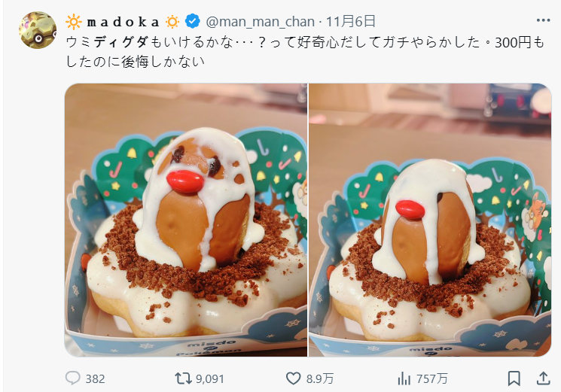This screenshot has height=392, width=561.
Task: Click the 757万 views count
Action: 431,378
